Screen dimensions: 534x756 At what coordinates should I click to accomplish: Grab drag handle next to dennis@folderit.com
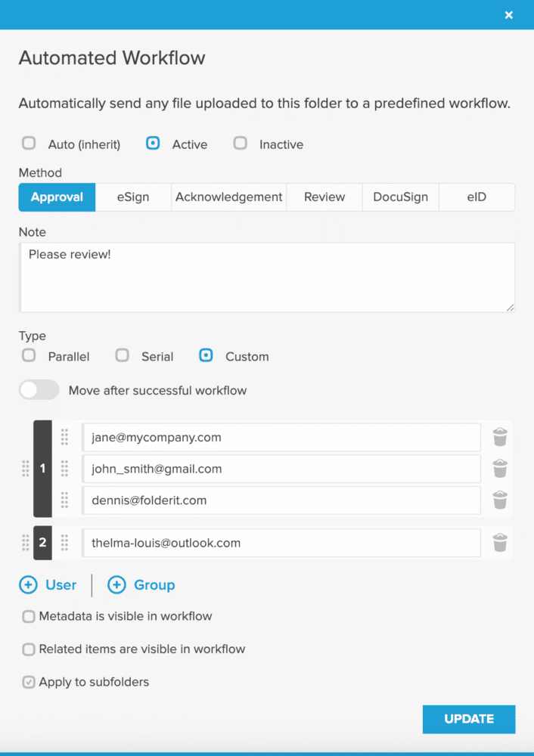coord(64,500)
